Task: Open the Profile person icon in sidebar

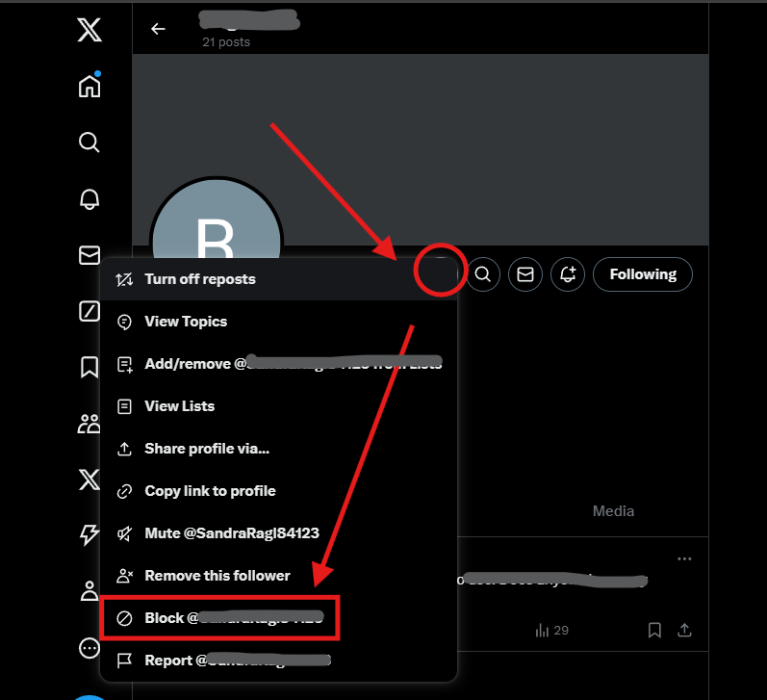Action: (x=89, y=591)
